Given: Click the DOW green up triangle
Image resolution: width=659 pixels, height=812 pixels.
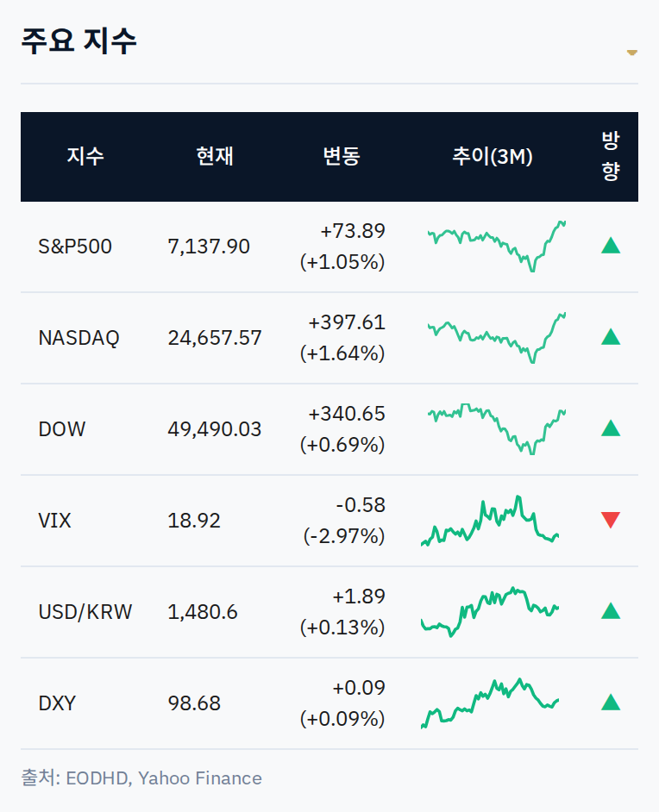Looking at the screenshot, I should (611, 428).
